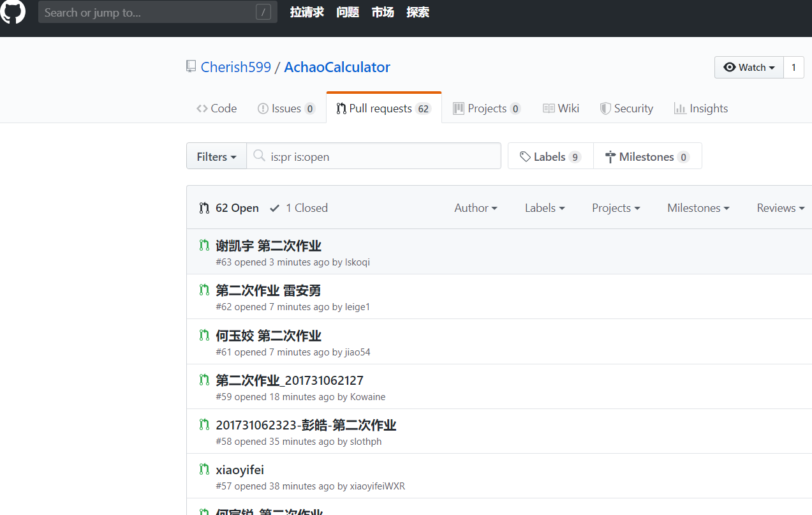Open pull request 谢凯宇 第二次作业

pyautogui.click(x=269, y=246)
